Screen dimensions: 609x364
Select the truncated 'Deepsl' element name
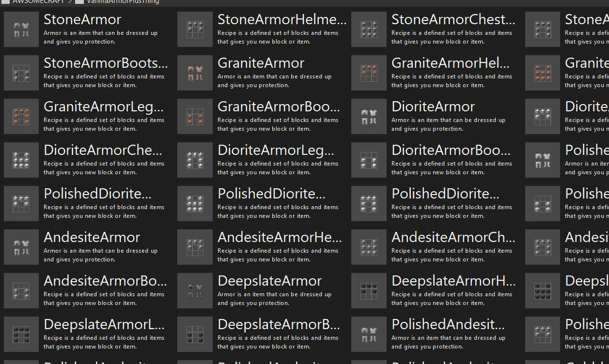tap(587, 281)
